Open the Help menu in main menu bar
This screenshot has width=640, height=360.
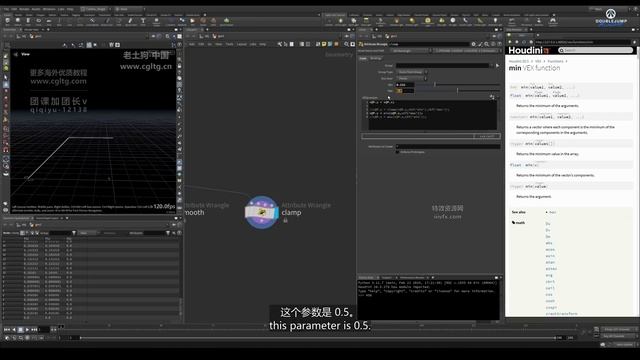point(70,9)
